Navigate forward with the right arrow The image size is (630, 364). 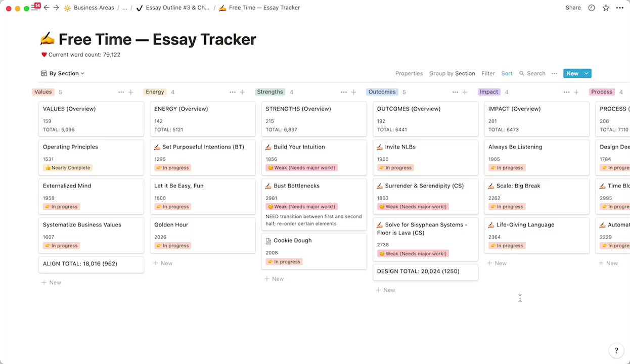(56, 8)
